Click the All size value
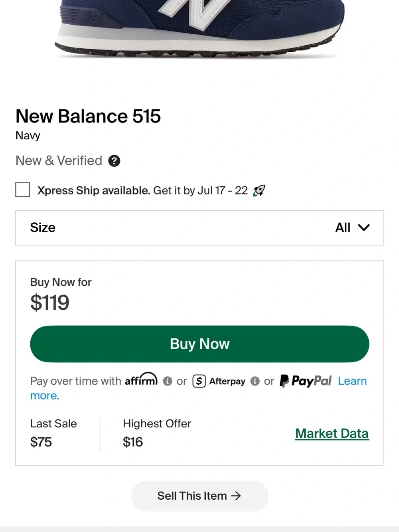This screenshot has width=399, height=532. point(343,227)
